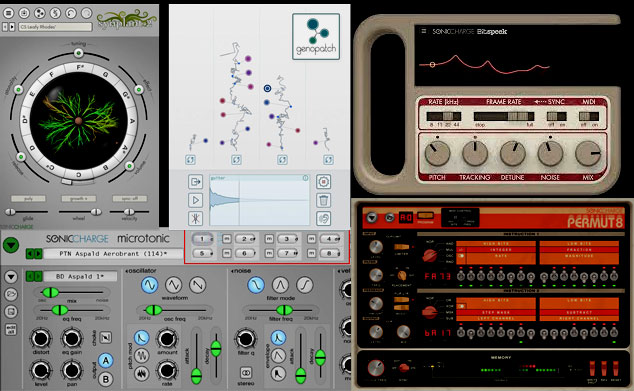Image resolution: width=634 pixels, height=391 pixels.
Task: Mute drum channel 7 with m button
Action: click(269, 254)
